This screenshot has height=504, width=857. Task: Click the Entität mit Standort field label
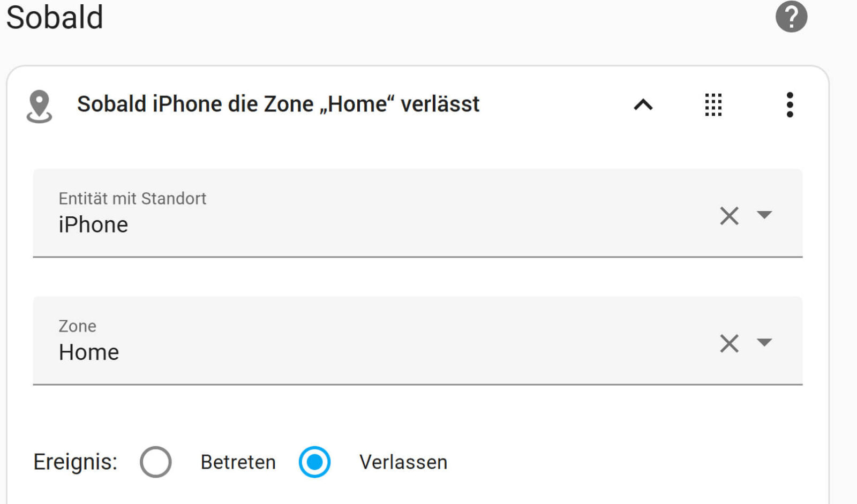(x=132, y=198)
